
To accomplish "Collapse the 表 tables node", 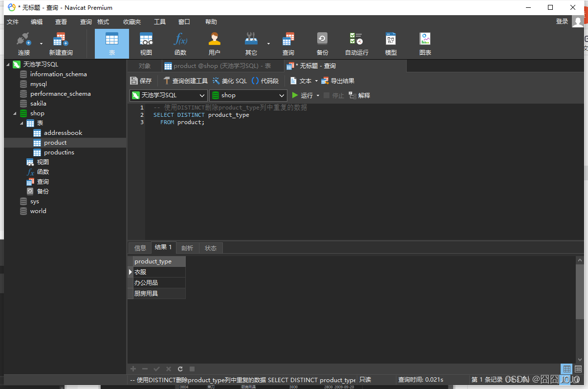I will tap(22, 123).
